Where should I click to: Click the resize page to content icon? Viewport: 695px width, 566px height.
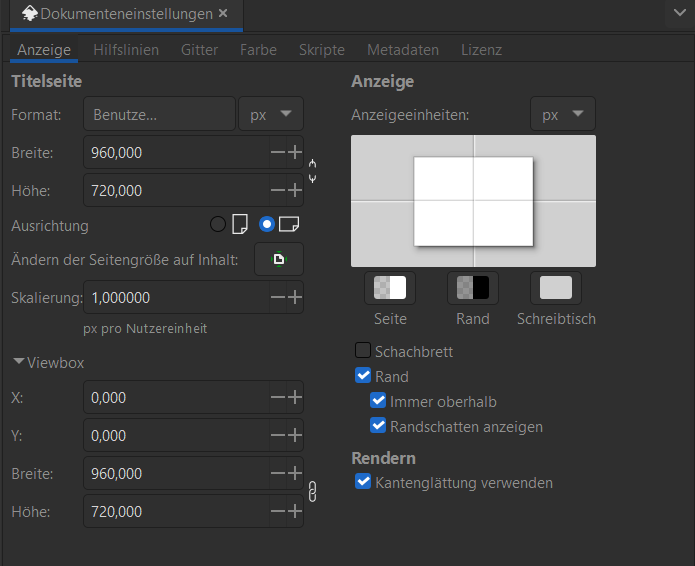(x=279, y=259)
